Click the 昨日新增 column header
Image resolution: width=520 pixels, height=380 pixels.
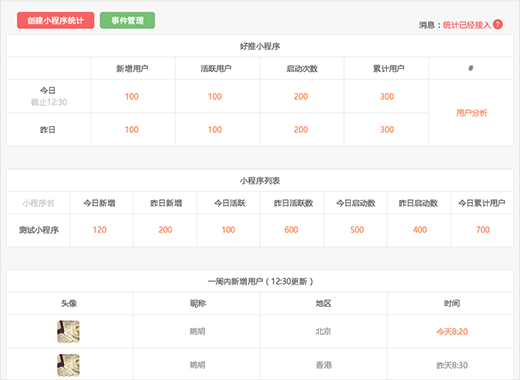166,203
